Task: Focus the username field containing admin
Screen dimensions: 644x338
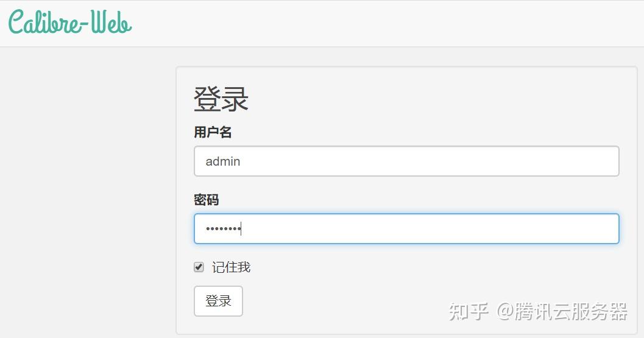Action: [x=406, y=161]
